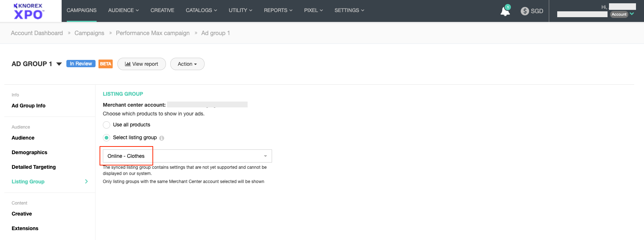The width and height of the screenshot is (644, 240).
Task: Open the Online - Clothes listing group dropdown
Action: [187, 156]
